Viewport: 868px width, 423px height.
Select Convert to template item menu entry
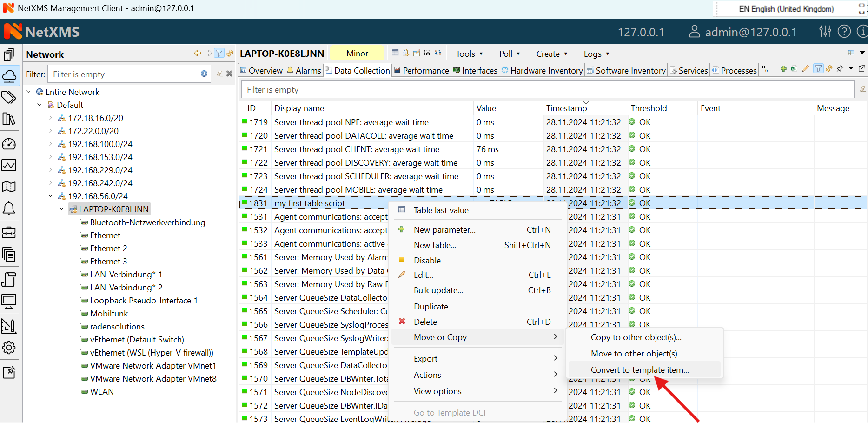640,370
